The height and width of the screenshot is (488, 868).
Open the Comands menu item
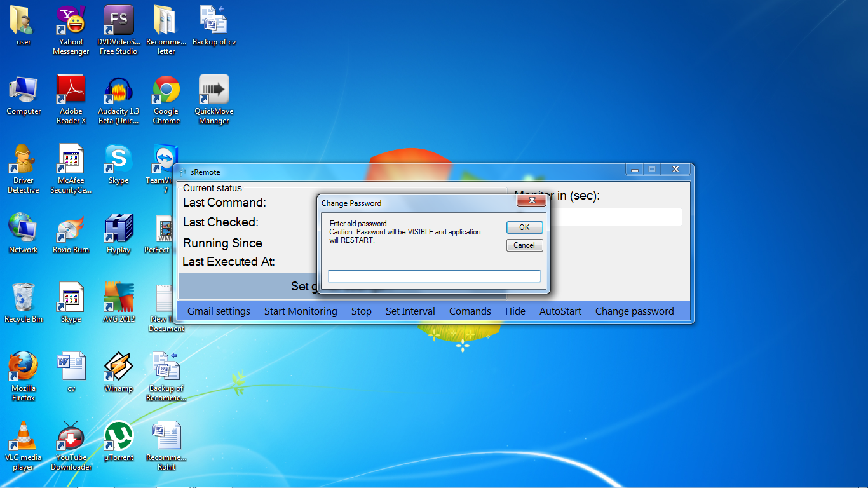pyautogui.click(x=470, y=311)
